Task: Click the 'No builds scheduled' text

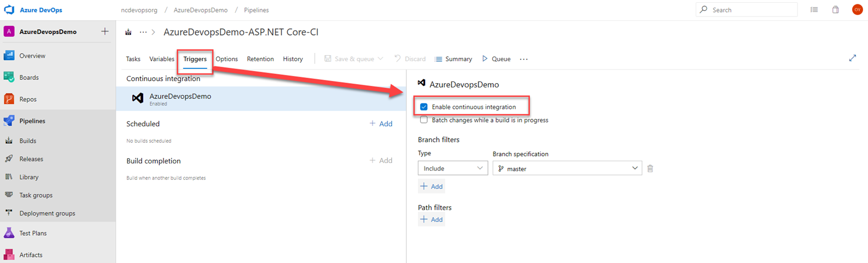Action: [149, 141]
